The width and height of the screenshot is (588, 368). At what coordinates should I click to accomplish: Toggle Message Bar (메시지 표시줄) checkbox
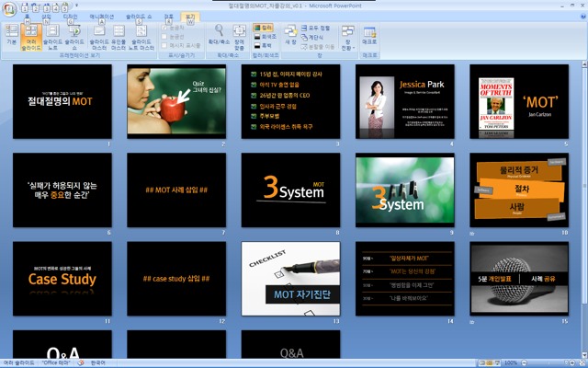tap(181, 45)
